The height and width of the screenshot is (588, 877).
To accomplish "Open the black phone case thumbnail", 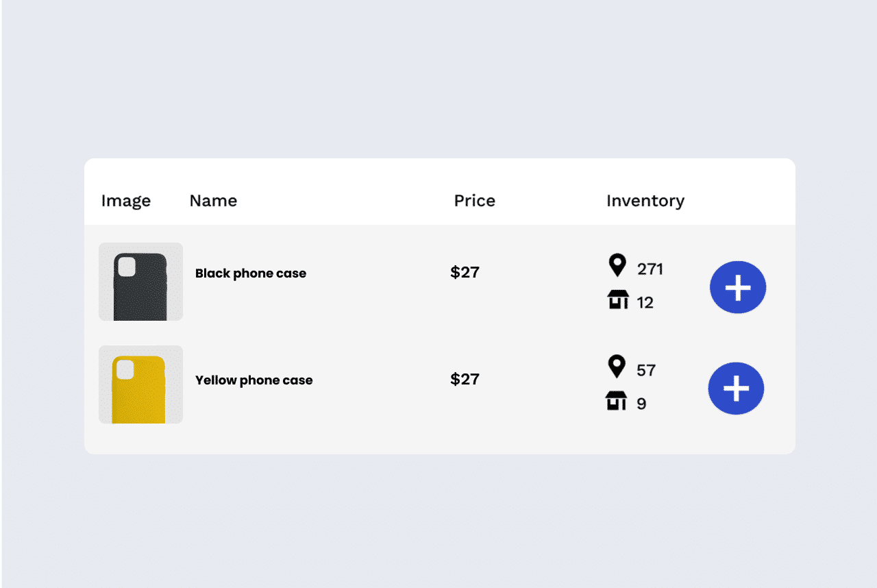I will [x=140, y=282].
